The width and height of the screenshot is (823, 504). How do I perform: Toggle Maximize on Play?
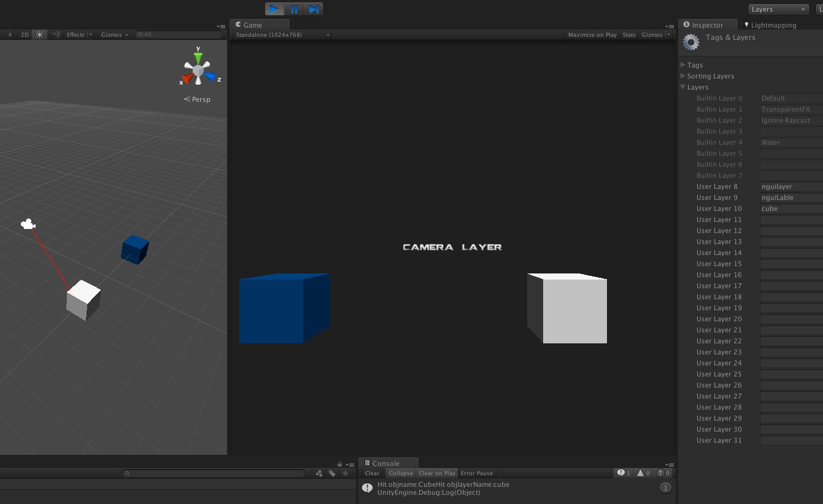point(592,35)
